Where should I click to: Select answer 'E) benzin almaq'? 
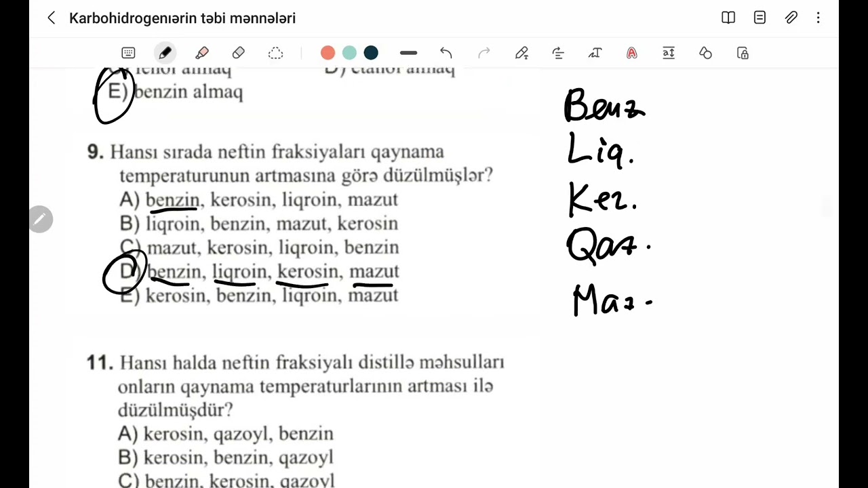click(175, 92)
